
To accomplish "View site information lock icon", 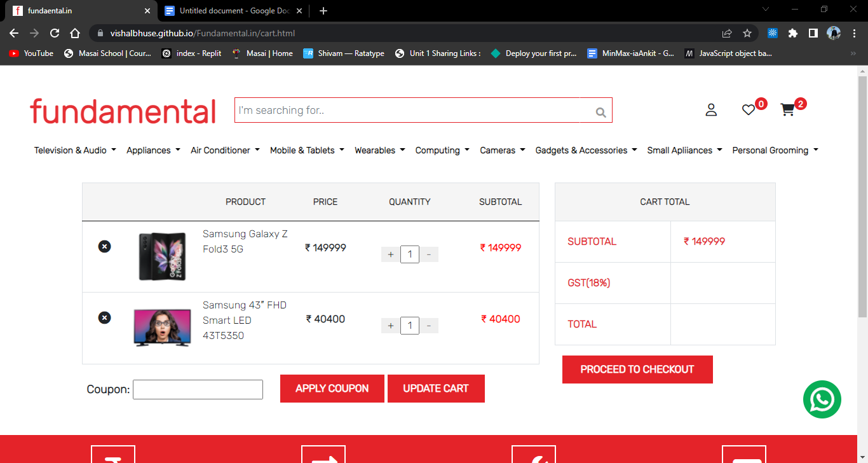I will 100,33.
